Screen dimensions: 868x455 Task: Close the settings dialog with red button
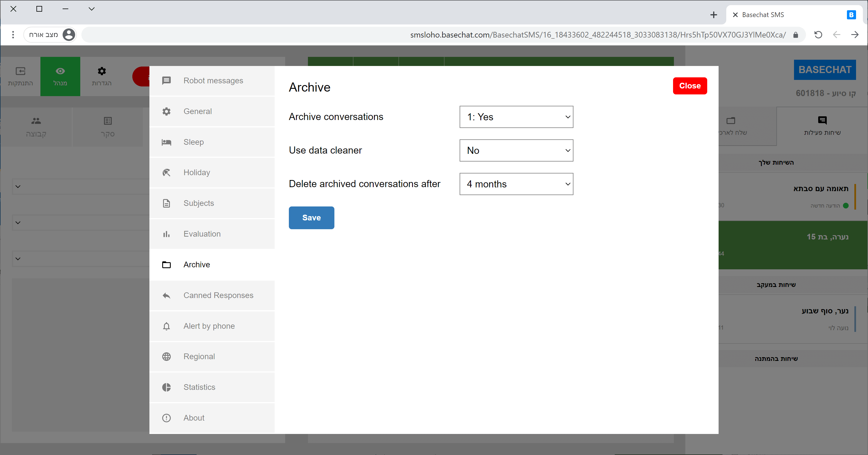[690, 86]
